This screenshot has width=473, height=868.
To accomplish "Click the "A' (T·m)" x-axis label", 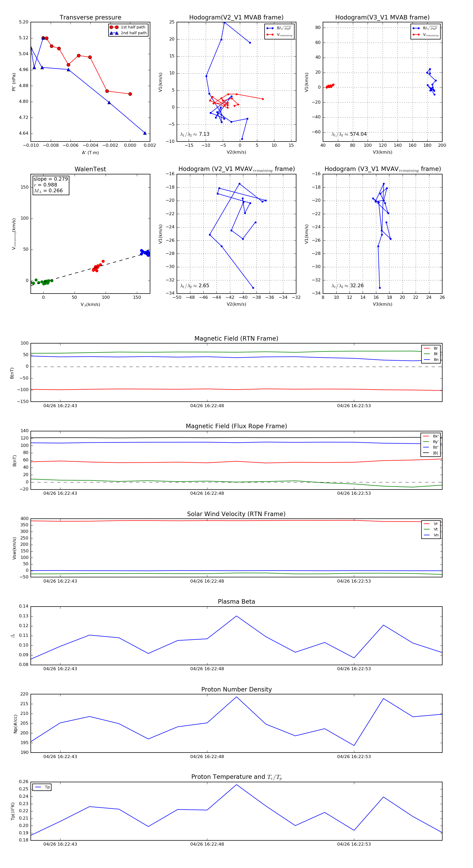I will pyautogui.click(x=90, y=153).
